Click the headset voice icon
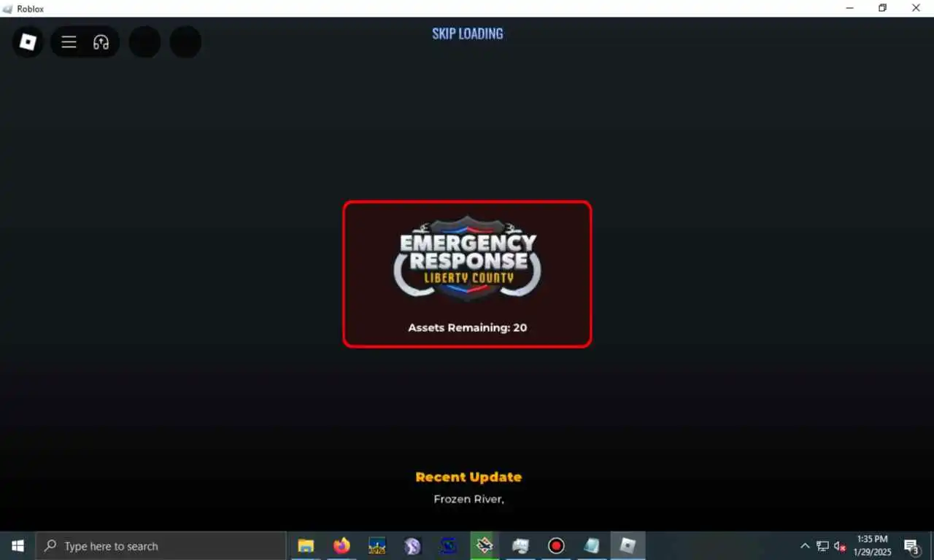 click(x=101, y=42)
